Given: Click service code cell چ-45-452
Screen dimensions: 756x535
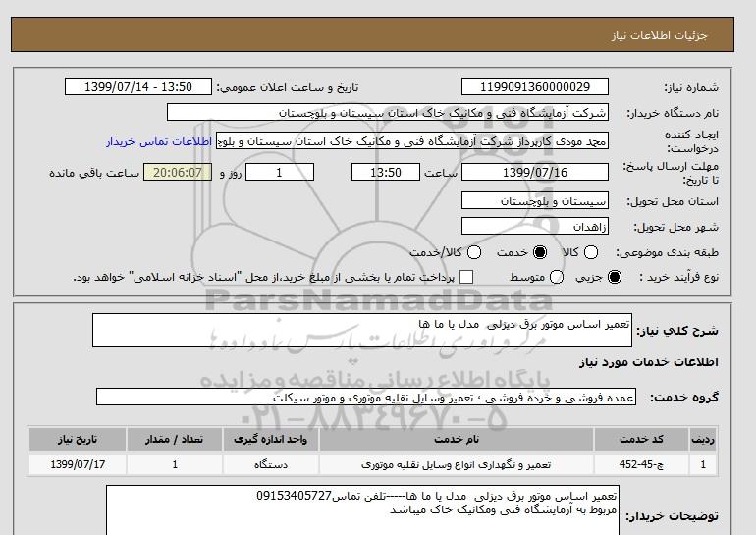Looking at the screenshot, I should 641,464.
